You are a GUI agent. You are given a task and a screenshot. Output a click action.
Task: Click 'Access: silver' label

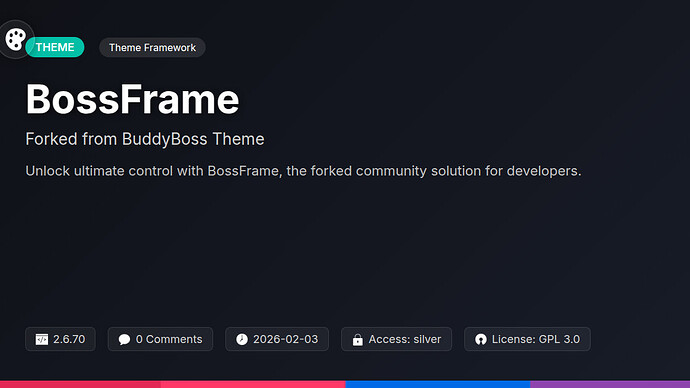404,339
